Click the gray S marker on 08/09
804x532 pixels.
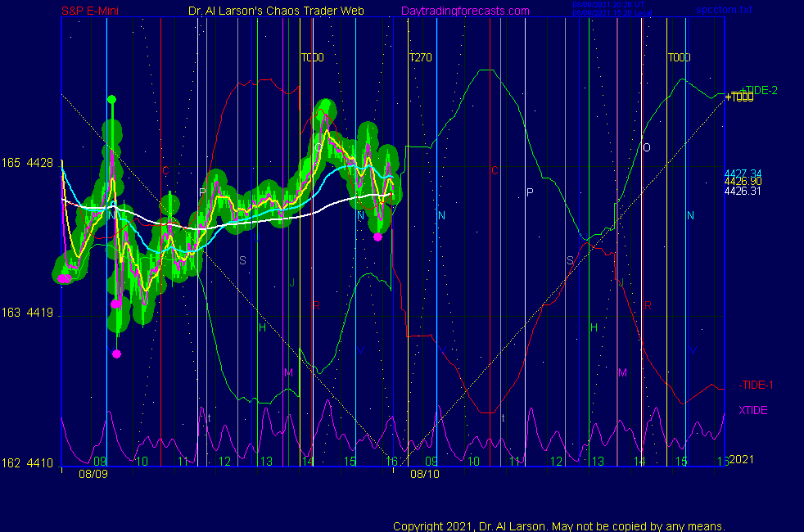tap(242, 261)
